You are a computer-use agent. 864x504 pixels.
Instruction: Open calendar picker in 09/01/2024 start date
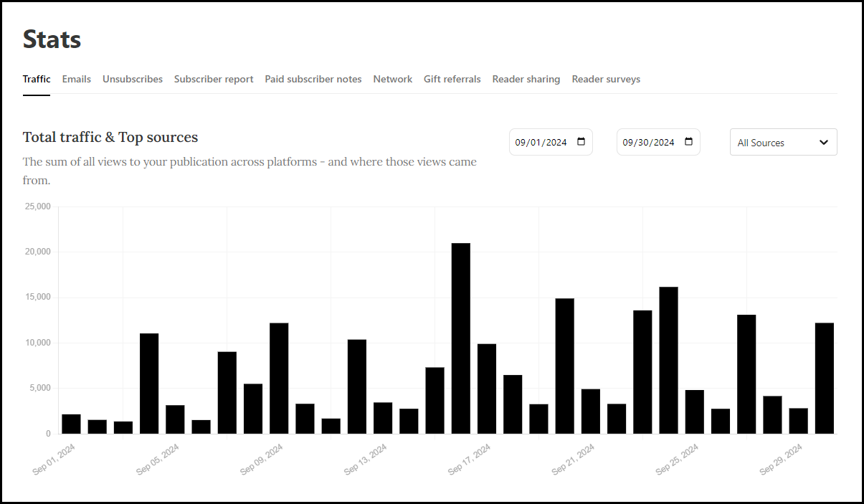[581, 142]
